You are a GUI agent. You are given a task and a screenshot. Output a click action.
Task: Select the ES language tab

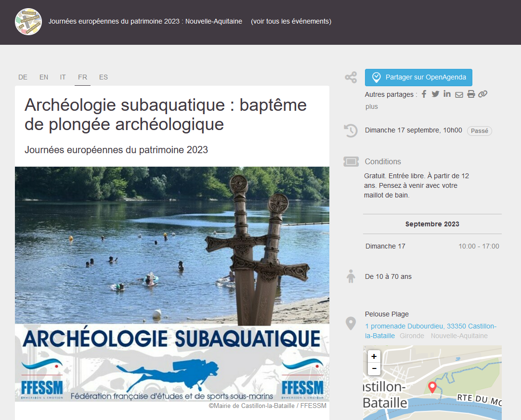click(x=104, y=77)
